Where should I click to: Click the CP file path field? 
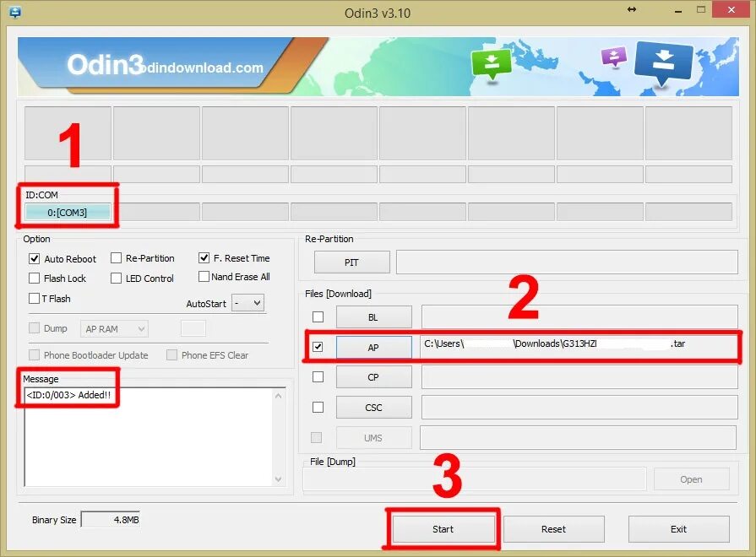(x=579, y=376)
